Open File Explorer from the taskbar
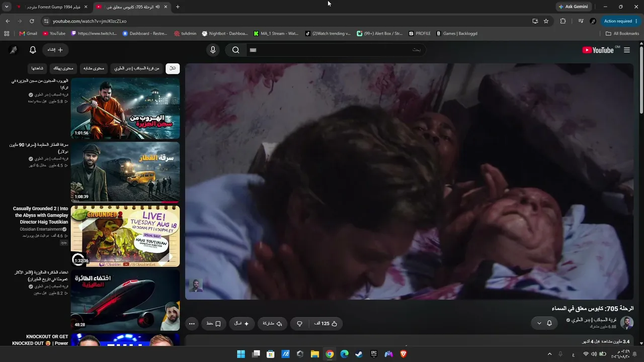The image size is (644, 362). 315,354
